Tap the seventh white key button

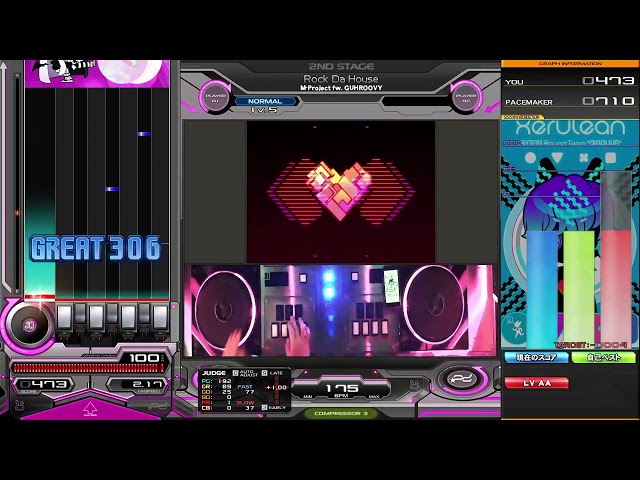[160, 317]
